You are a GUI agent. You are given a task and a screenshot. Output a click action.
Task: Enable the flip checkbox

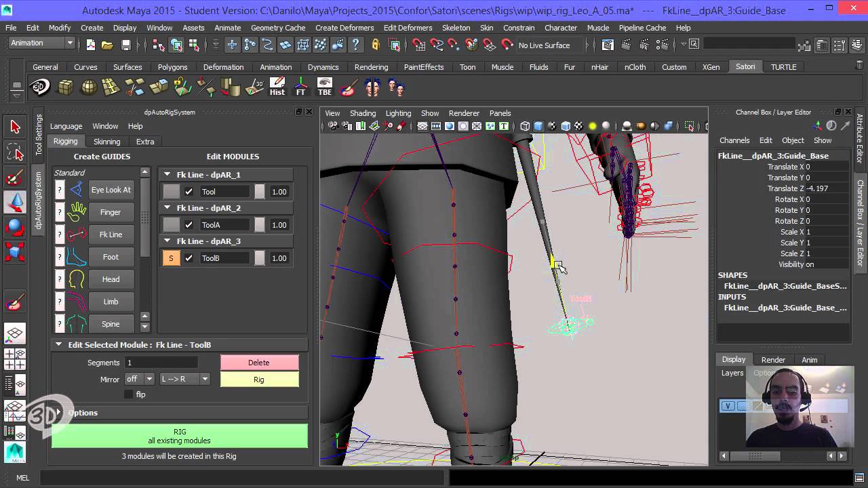coord(129,394)
